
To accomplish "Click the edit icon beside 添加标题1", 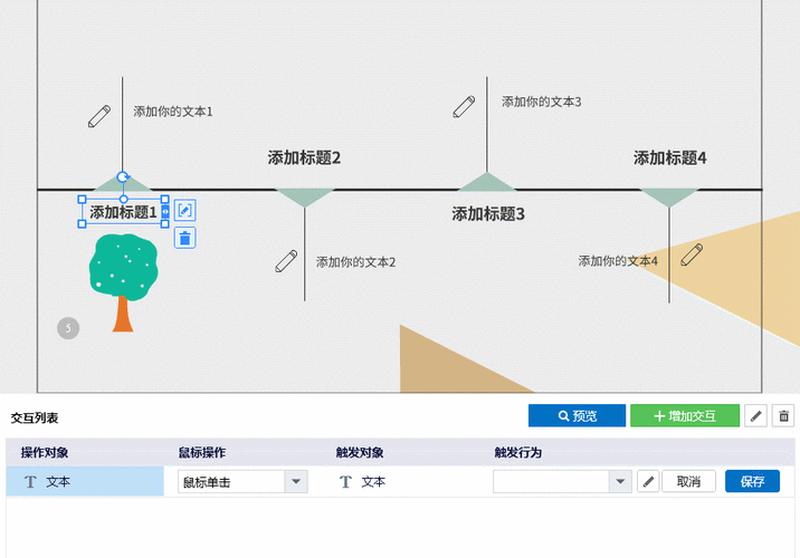I will point(185,210).
